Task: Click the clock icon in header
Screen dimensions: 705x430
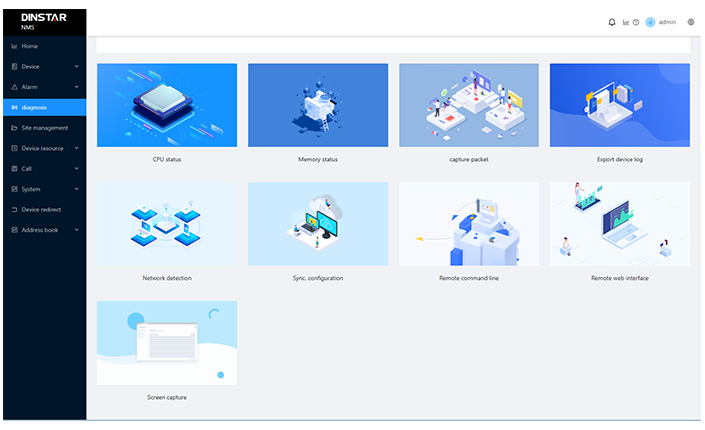Action: (x=636, y=22)
